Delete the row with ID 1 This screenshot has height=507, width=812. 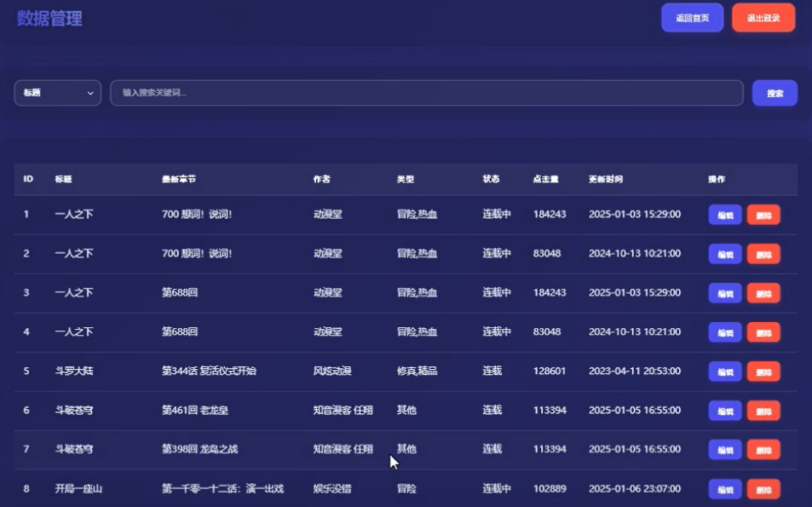pyautogui.click(x=763, y=215)
